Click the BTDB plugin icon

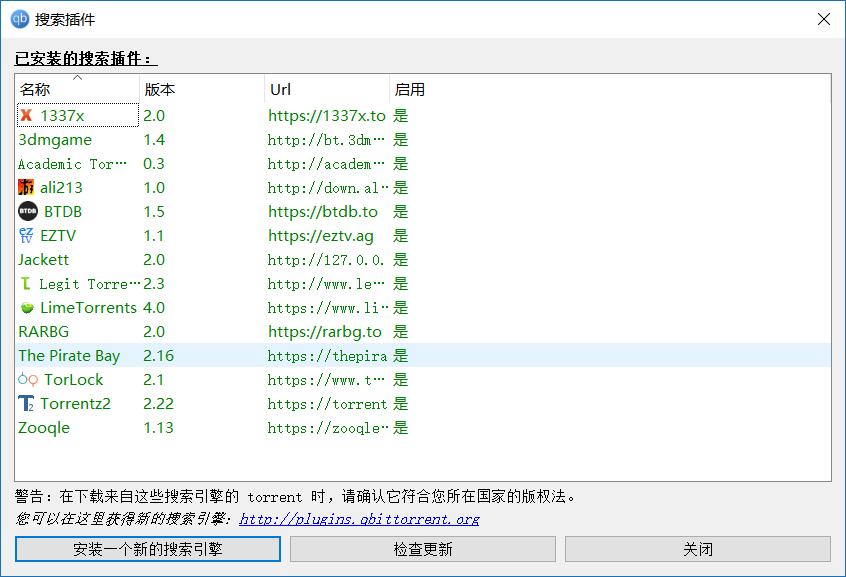(28, 211)
